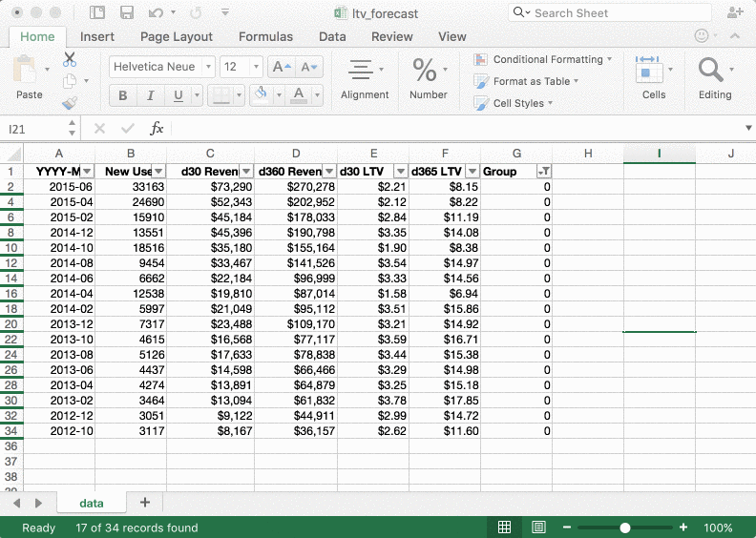Go to previous sheet with left arrow

coord(17,504)
